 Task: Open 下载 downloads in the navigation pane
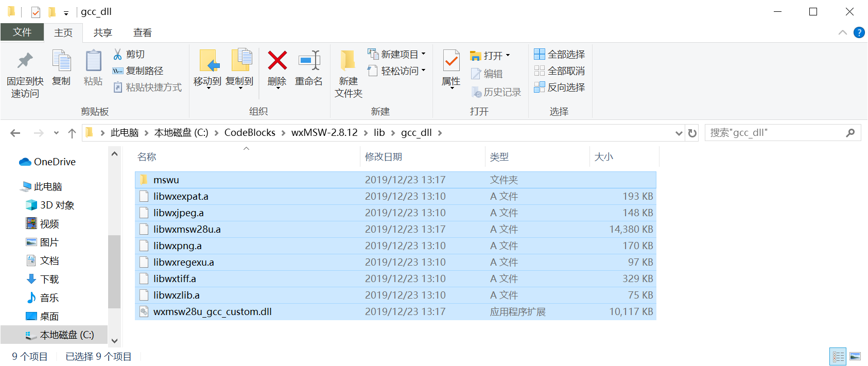[42, 279]
